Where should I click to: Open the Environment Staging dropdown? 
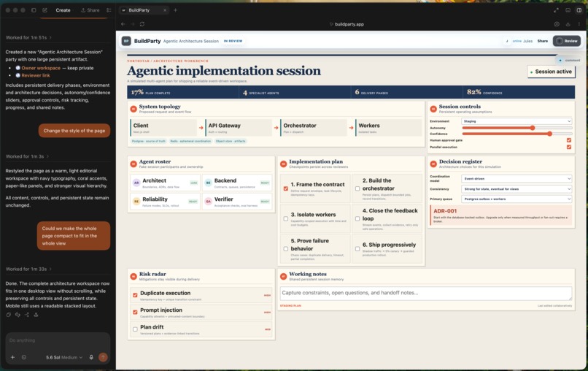[x=517, y=121]
